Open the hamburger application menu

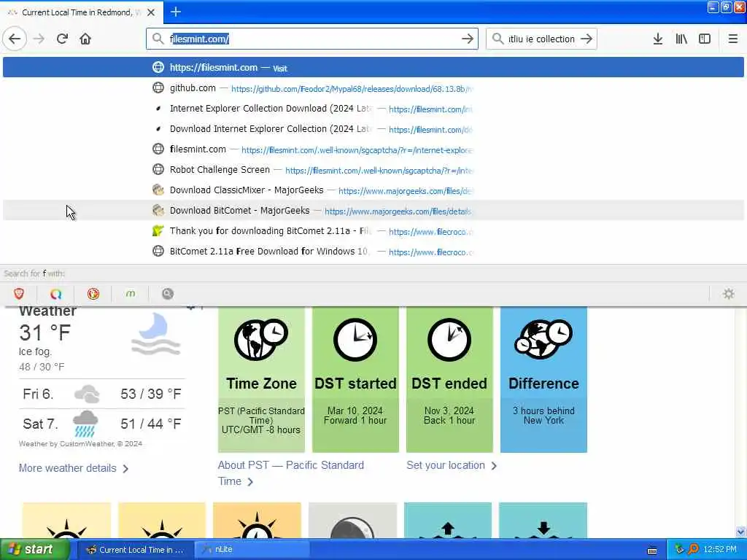coord(732,39)
